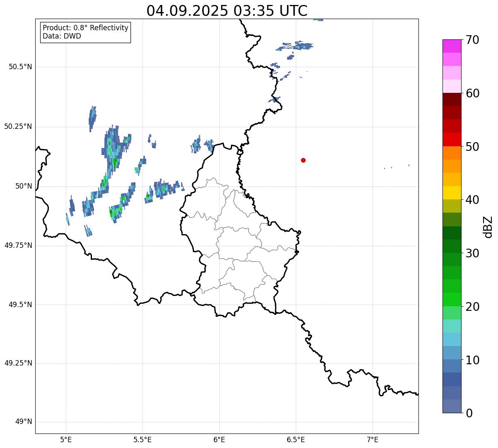This screenshot has width=498, height=448.
Task: Click colorbar tick label 20
Action: pos(473,307)
